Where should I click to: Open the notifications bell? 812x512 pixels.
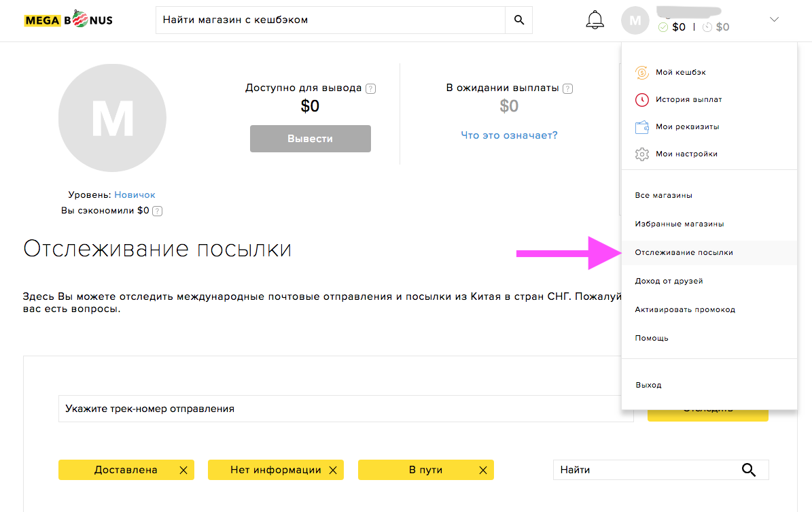coord(595,20)
